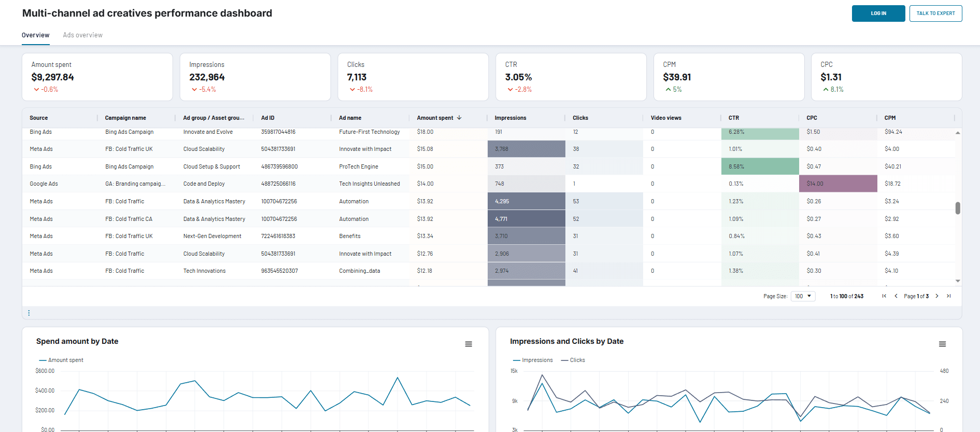
Task: Switch to the Ads overview tab
Action: click(x=83, y=35)
